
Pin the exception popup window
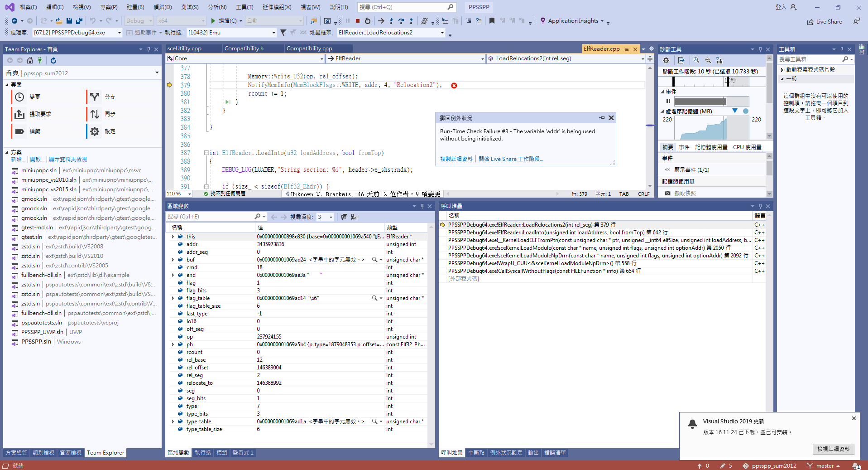[x=602, y=118]
